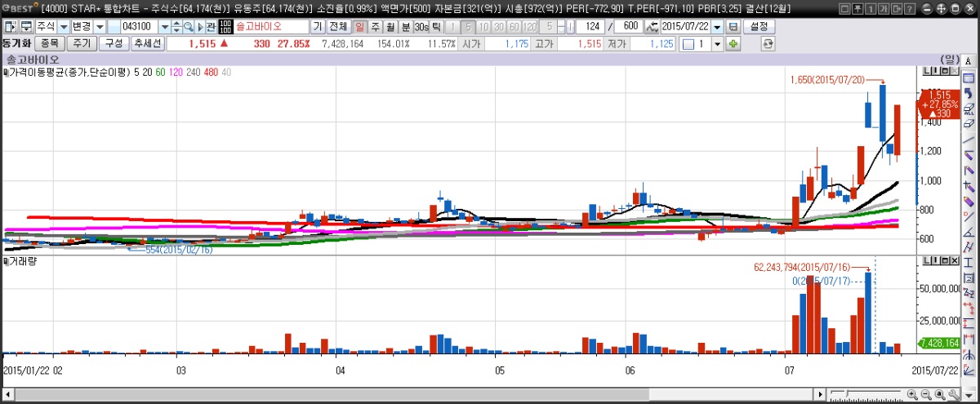Select the 종목 tab
980x404 pixels.
[x=48, y=43]
